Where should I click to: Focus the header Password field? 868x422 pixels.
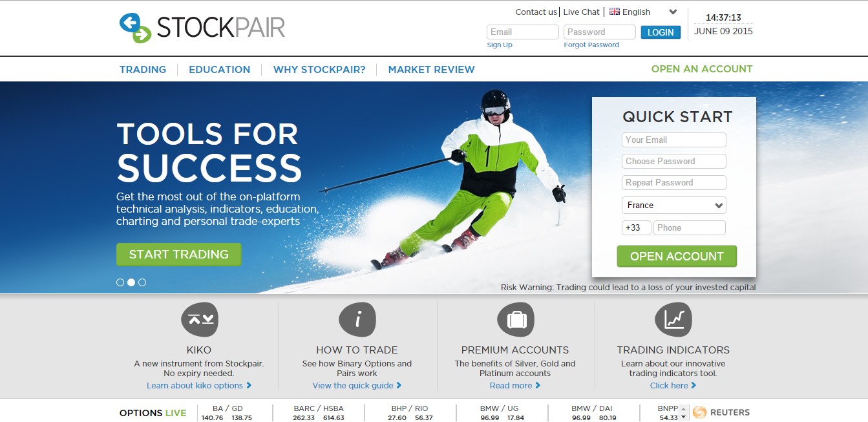click(x=600, y=32)
